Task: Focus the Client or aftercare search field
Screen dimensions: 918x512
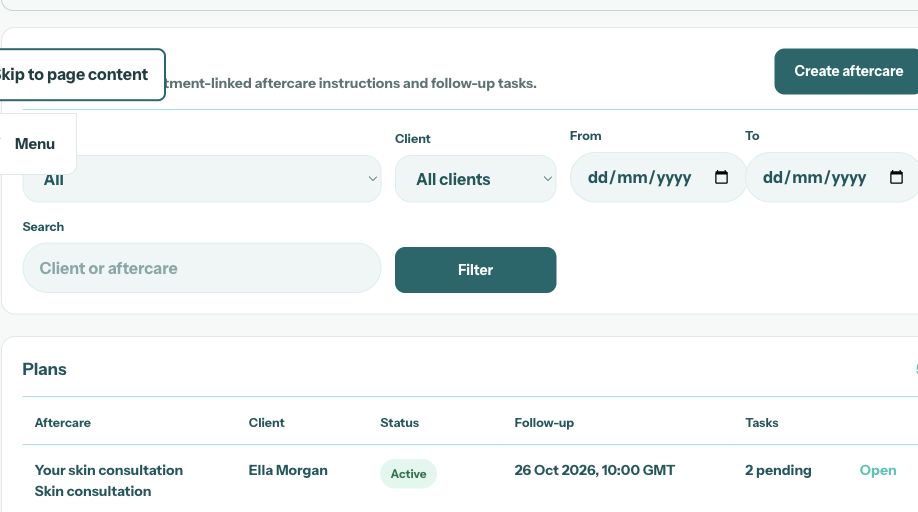Action: tap(201, 268)
